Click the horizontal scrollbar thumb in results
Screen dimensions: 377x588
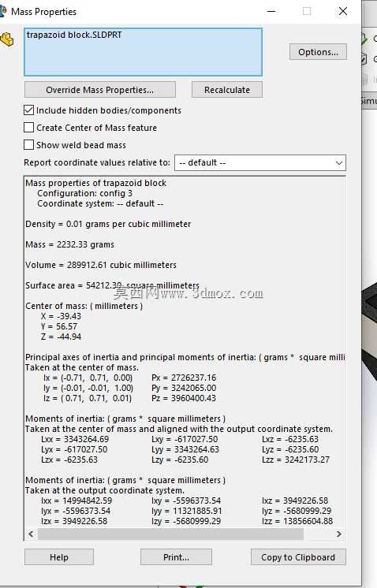click(x=170, y=534)
